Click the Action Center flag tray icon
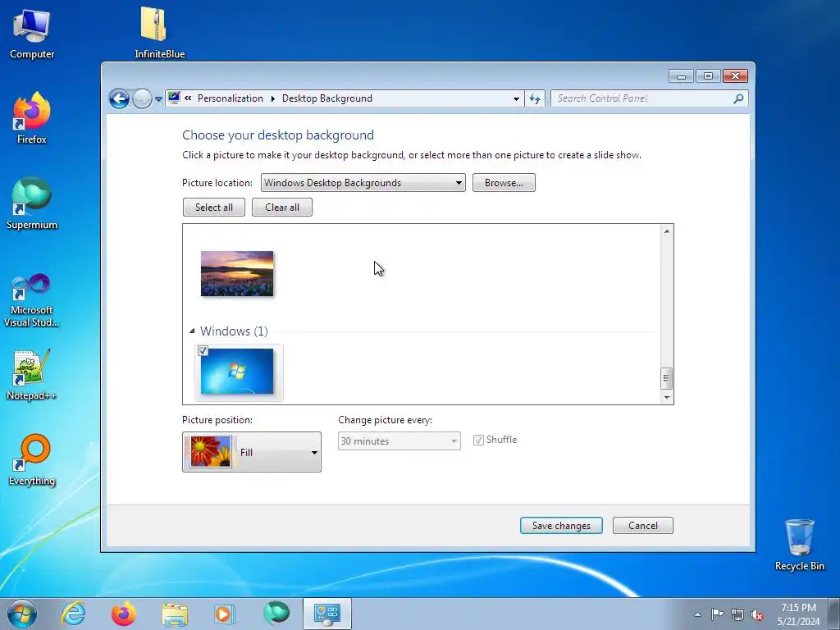840x630 pixels. pyautogui.click(x=717, y=614)
